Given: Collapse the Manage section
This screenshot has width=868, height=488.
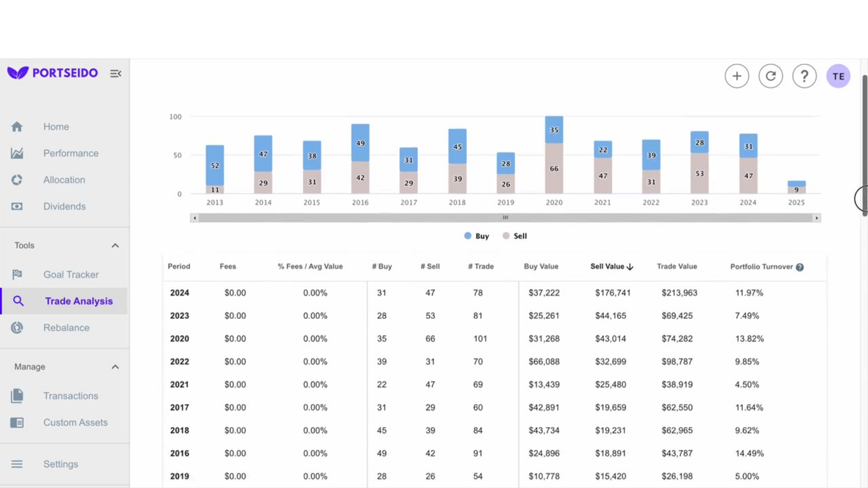Looking at the screenshot, I should pyautogui.click(x=115, y=367).
